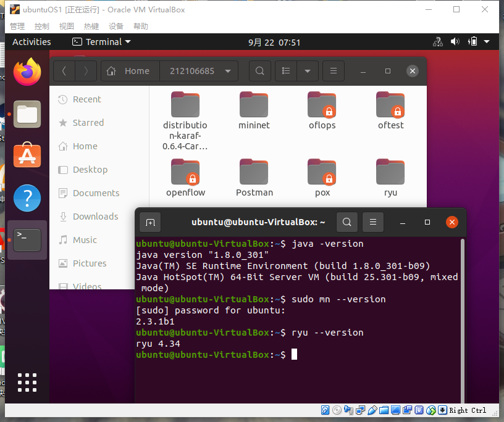Viewport: 504px width, 422px height.
Task: Click VirtualBox keyboard capture arrow icon
Action: pyautogui.click(x=443, y=410)
